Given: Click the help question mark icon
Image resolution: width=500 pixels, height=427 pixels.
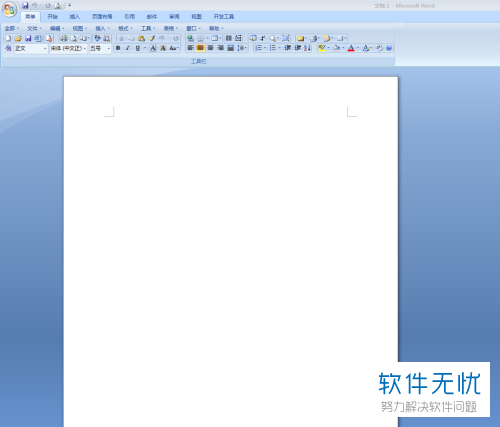Looking at the screenshot, I should [389, 48].
